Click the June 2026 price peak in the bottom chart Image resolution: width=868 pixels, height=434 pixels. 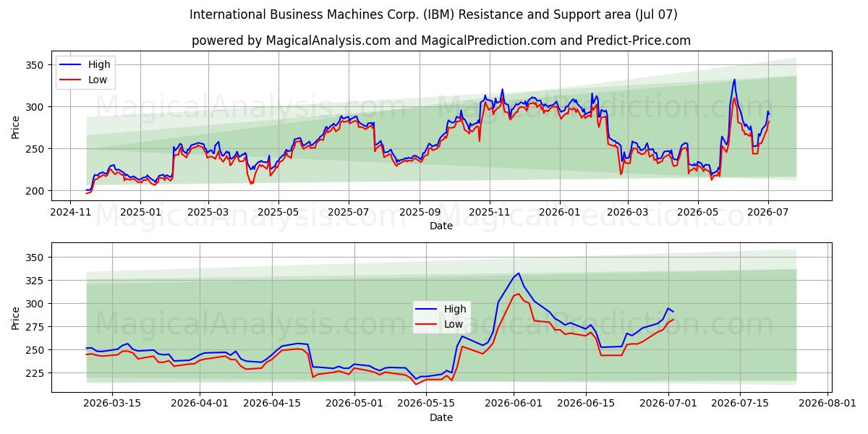[x=518, y=273]
